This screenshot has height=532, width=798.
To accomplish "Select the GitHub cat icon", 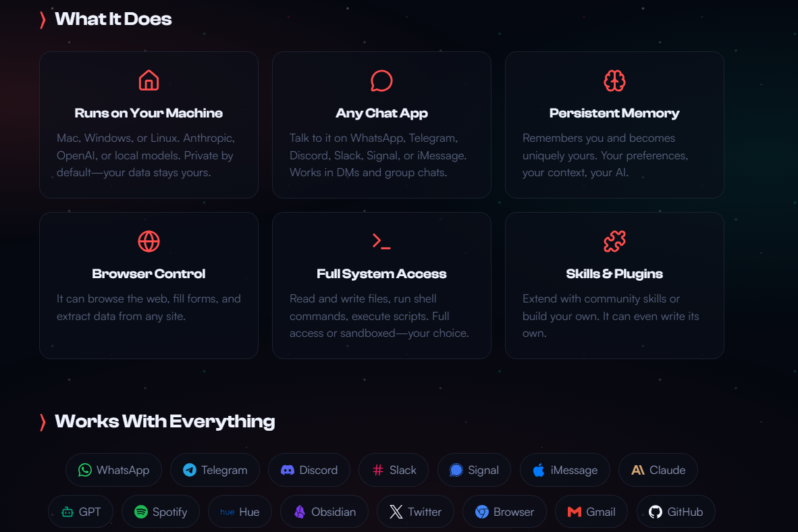I will pos(654,512).
